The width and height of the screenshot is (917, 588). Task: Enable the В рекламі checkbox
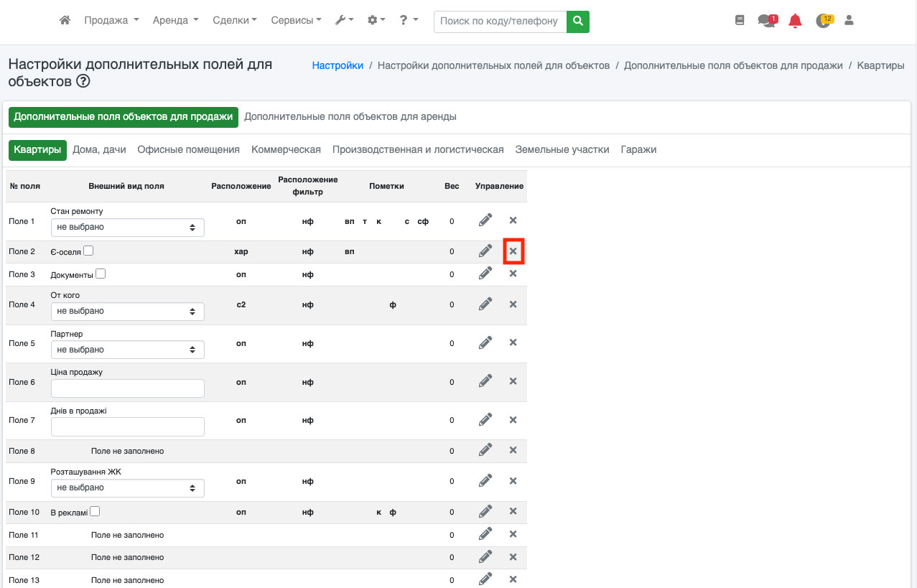95,511
